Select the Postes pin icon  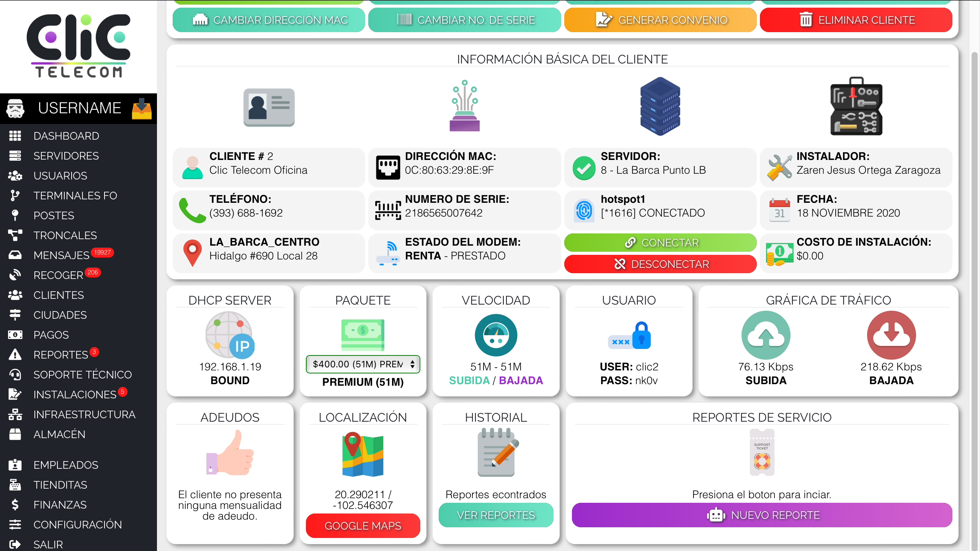[15, 215]
